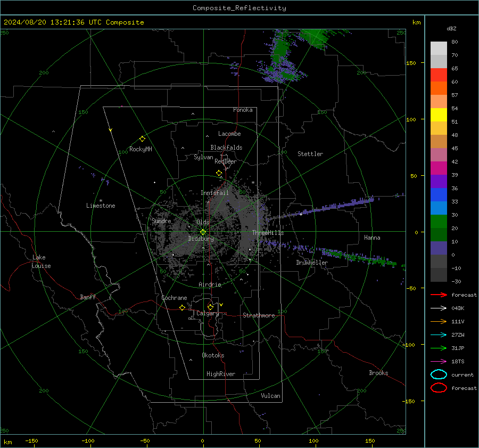The width and height of the screenshot is (479, 448).
Task: Click the Sundre town label
Action: click(161, 221)
